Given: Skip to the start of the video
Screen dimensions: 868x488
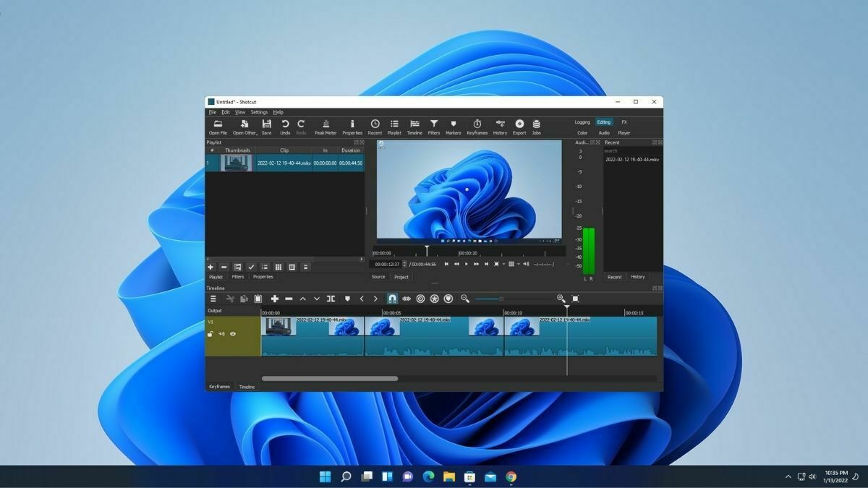Looking at the screenshot, I should click(446, 264).
